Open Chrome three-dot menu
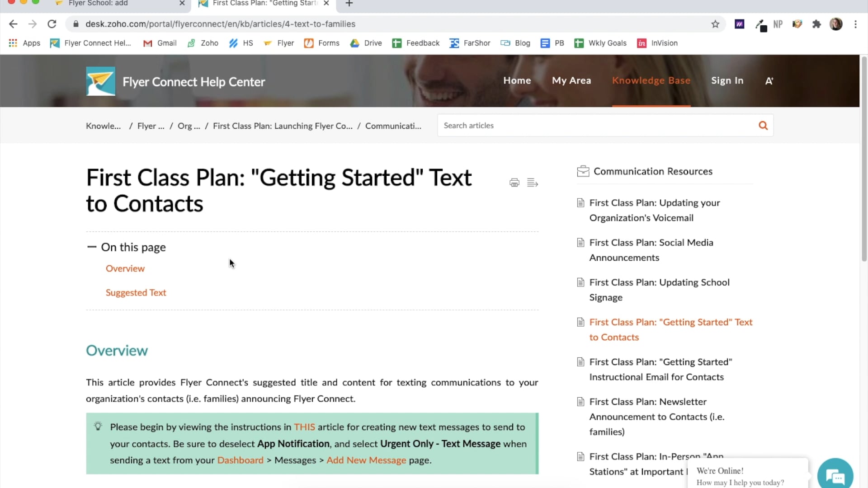868x488 pixels. pos(855,24)
